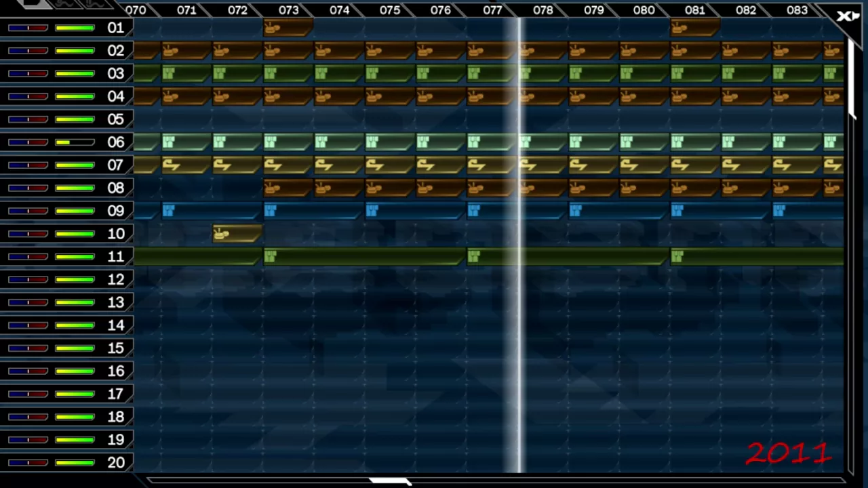
Task: Switch to the third waveform tab at top-left
Action: pos(96,3)
